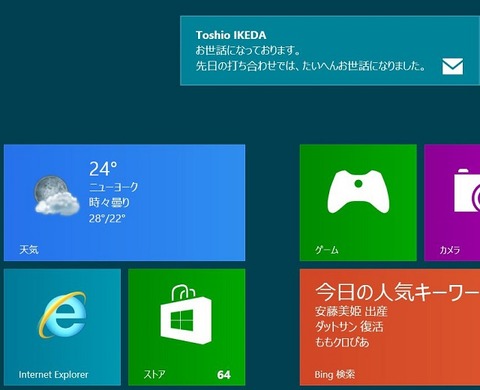Screen dimensions: 480x390
Task: Open the ゲーム games tile
Action: [358, 202]
